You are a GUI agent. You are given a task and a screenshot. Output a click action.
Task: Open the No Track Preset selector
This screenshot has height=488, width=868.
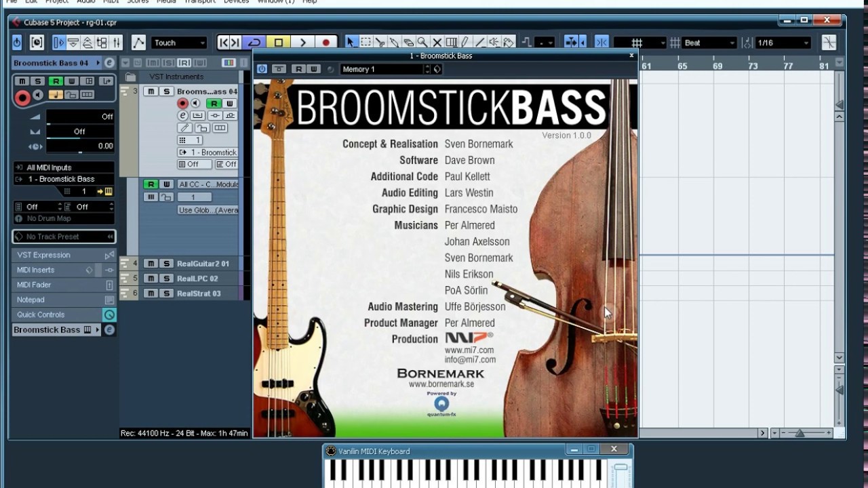click(x=64, y=237)
